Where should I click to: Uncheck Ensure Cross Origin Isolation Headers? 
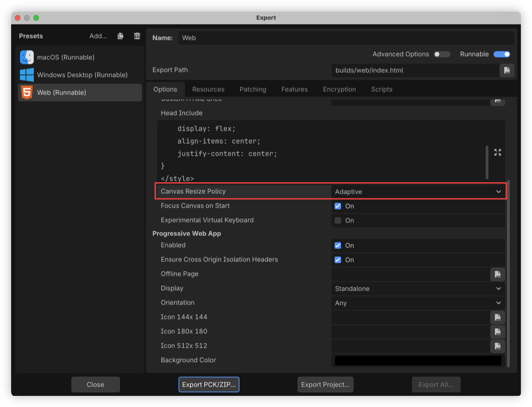(x=337, y=260)
